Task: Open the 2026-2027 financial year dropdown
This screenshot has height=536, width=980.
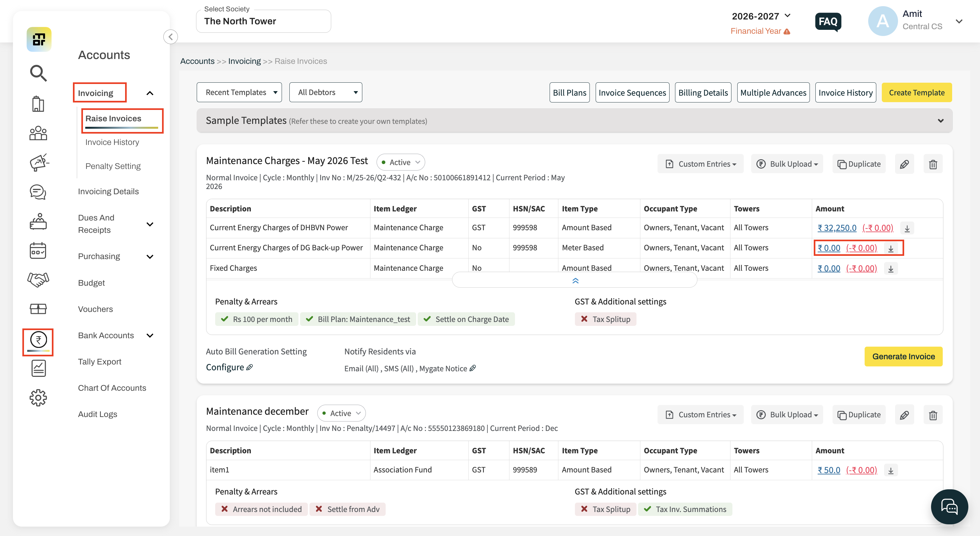Action: click(x=761, y=16)
